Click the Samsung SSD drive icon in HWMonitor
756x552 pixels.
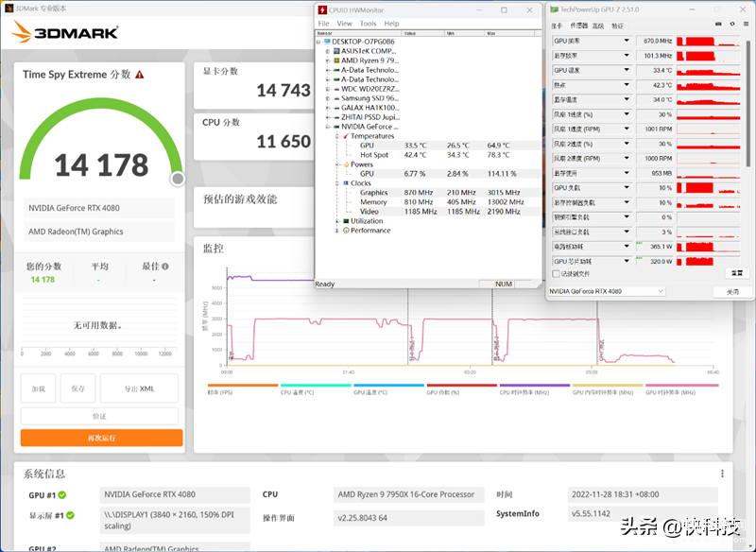coord(336,98)
